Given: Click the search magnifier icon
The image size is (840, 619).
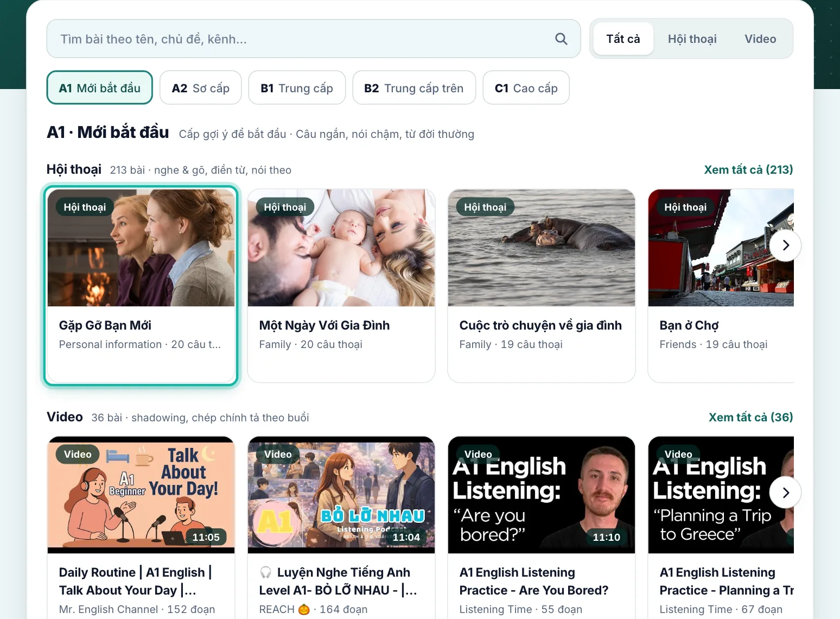Looking at the screenshot, I should pos(561,39).
